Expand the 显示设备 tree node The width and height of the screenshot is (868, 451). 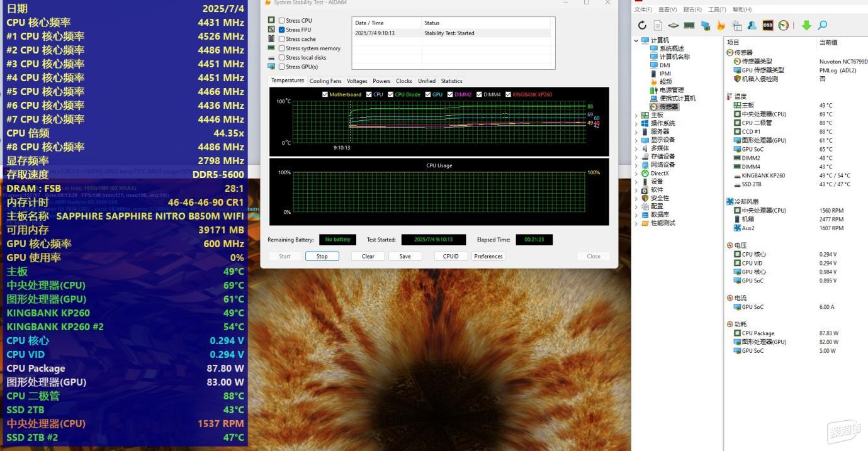636,140
